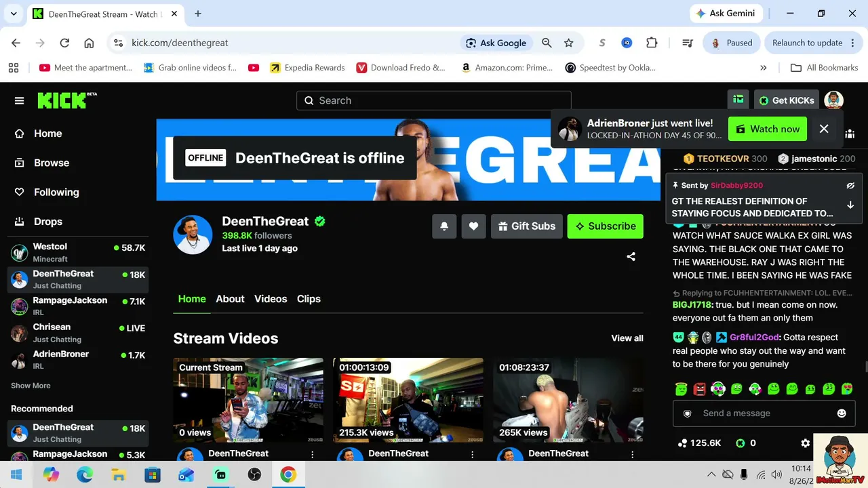Screen dimensions: 868x488
Task: Expand the sidebar with Show More
Action: point(31,386)
